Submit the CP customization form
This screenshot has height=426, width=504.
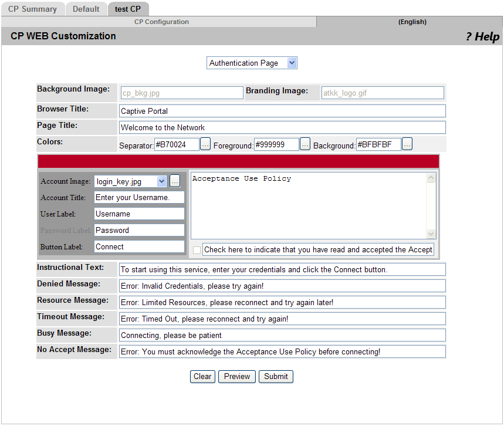[x=276, y=376]
